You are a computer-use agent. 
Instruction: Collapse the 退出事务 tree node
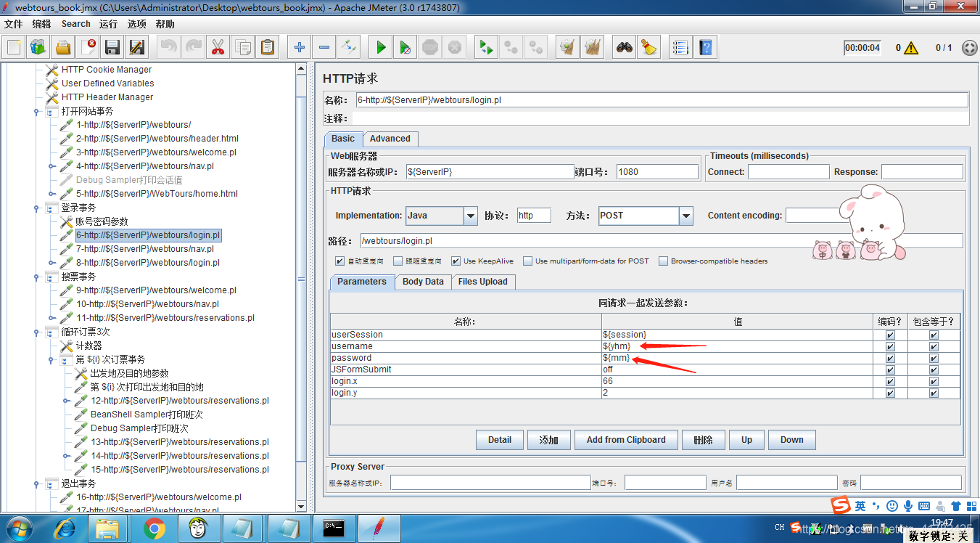(36, 484)
